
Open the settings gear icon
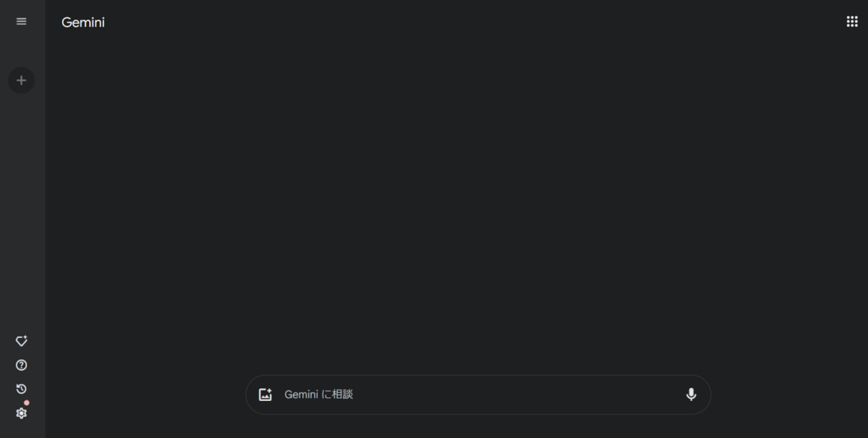(21, 413)
